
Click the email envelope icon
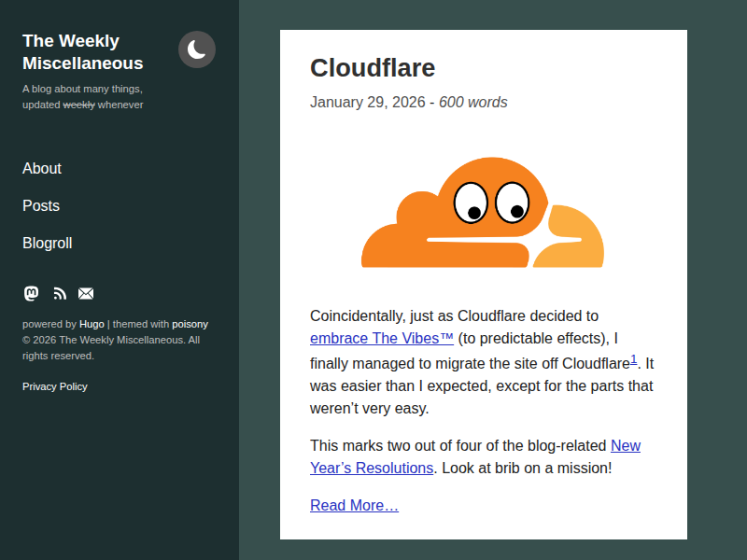point(86,293)
